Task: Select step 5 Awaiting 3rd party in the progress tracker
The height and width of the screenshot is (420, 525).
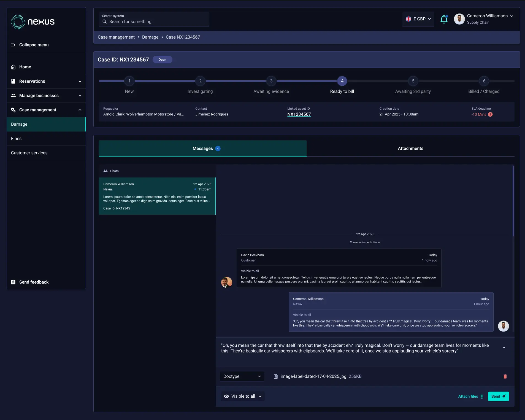Action: click(413, 81)
